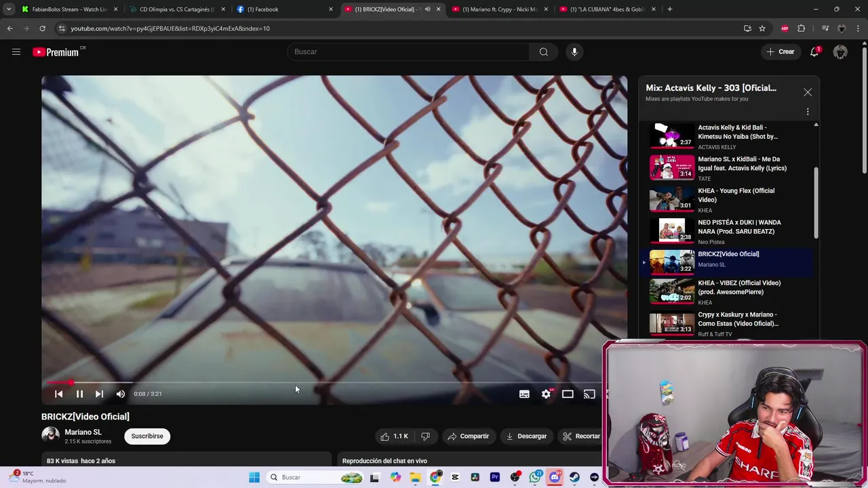The height and width of the screenshot is (488, 868).
Task: Open the YouTube hamburger guide menu
Action: pyautogui.click(x=16, y=52)
